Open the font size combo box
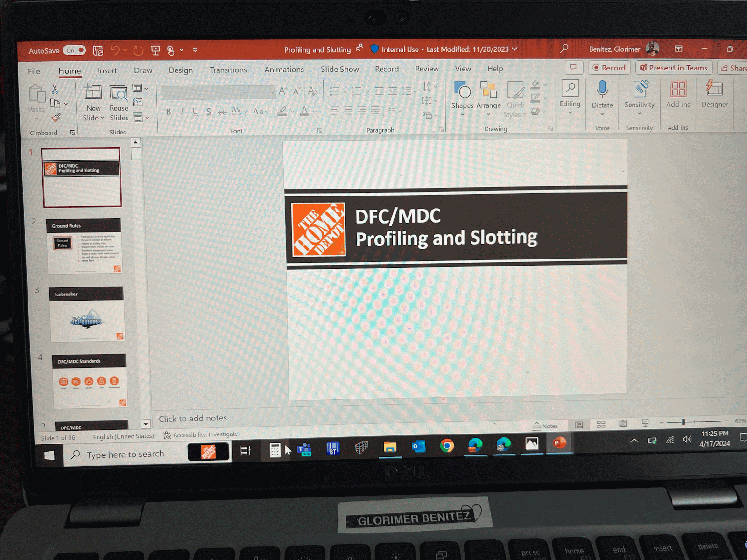Viewport: 747px width, 560px height. pyautogui.click(x=261, y=92)
